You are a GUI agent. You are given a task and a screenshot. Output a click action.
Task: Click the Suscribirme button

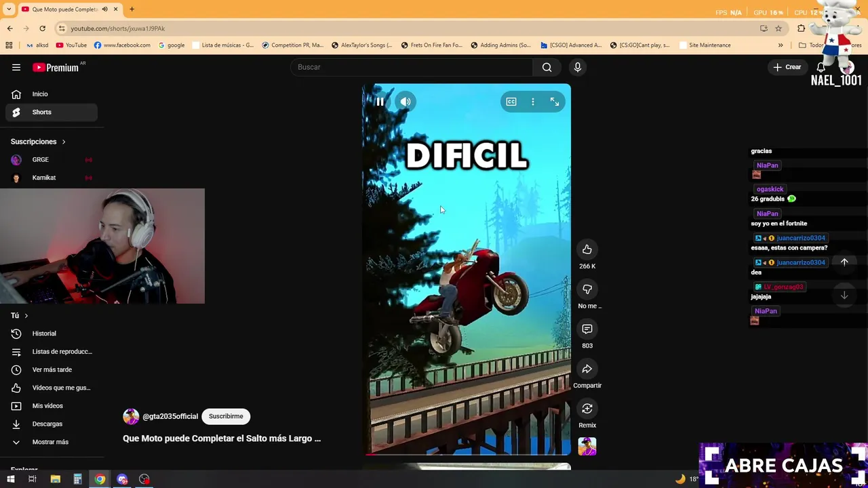pyautogui.click(x=226, y=416)
